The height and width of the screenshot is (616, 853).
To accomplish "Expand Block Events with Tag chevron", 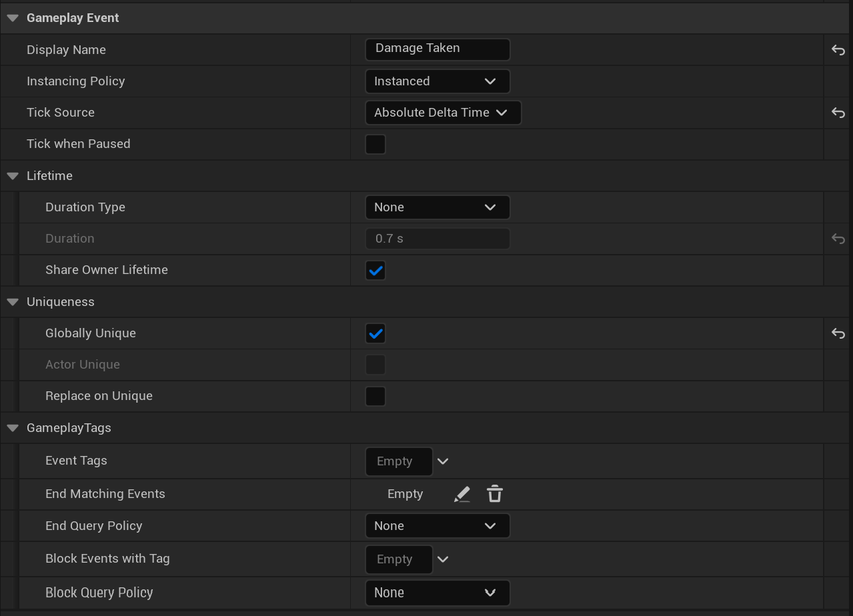I will tap(443, 559).
